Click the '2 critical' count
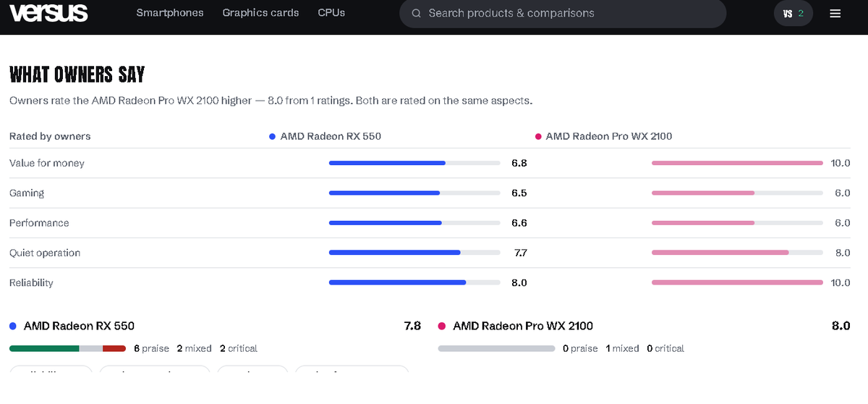Viewport: 868px width, 404px height. [238, 348]
